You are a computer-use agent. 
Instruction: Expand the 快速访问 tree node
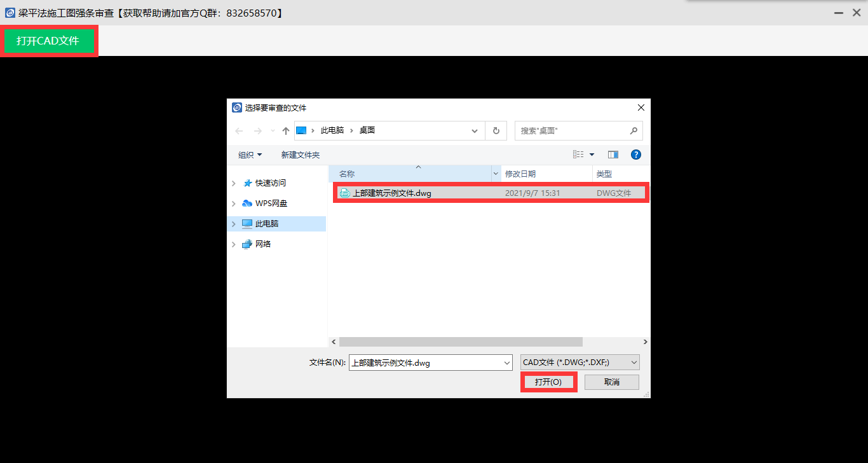point(234,183)
